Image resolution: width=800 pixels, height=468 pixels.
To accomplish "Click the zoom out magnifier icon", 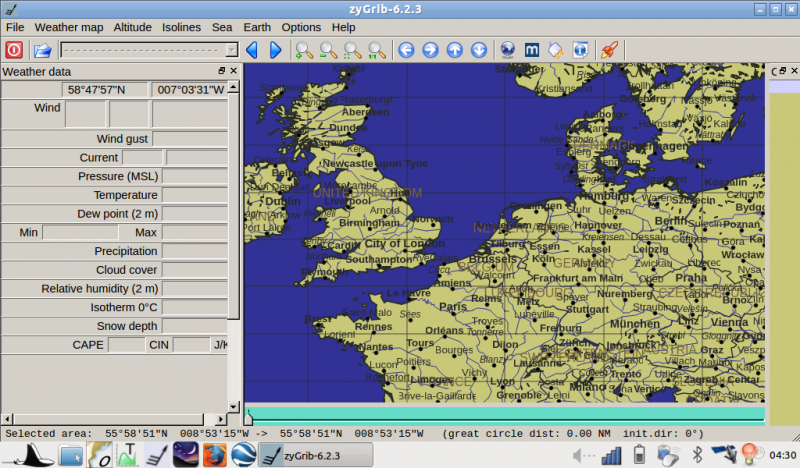I will pyautogui.click(x=328, y=49).
